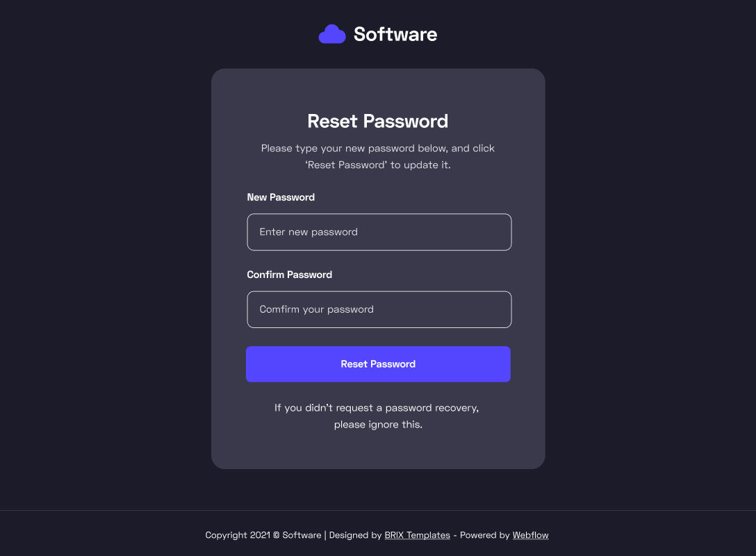
Task: Click the Reset Password heading
Action: point(377,121)
